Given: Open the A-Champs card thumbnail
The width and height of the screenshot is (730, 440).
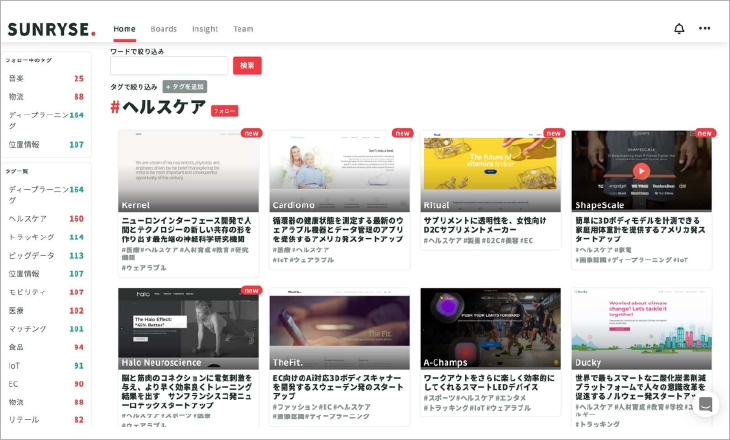Looking at the screenshot, I should 491,329.
